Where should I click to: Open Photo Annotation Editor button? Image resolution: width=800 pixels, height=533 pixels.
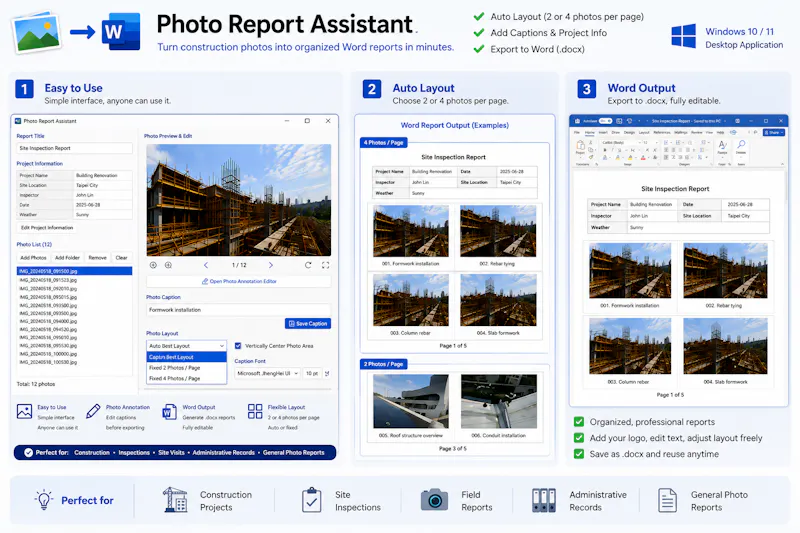(x=239, y=281)
